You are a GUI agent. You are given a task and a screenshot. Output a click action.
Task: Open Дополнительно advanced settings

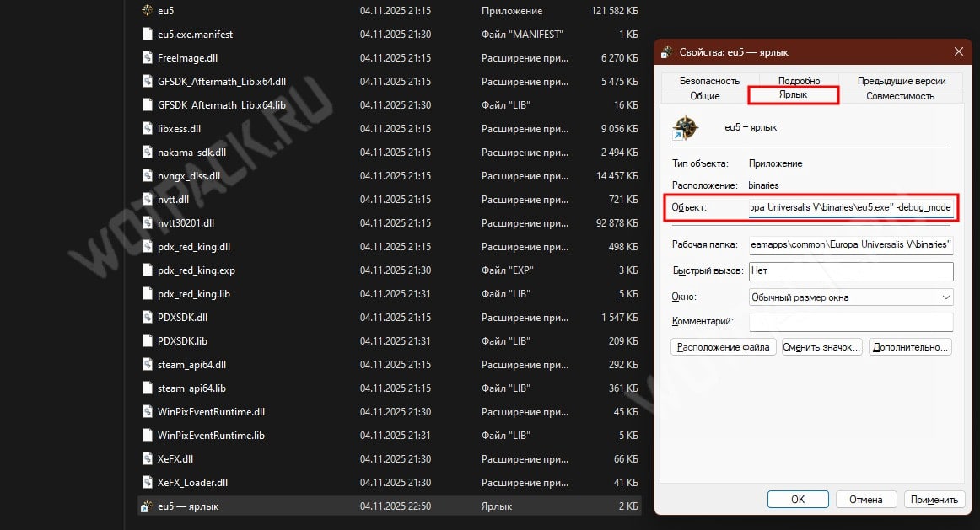click(911, 347)
